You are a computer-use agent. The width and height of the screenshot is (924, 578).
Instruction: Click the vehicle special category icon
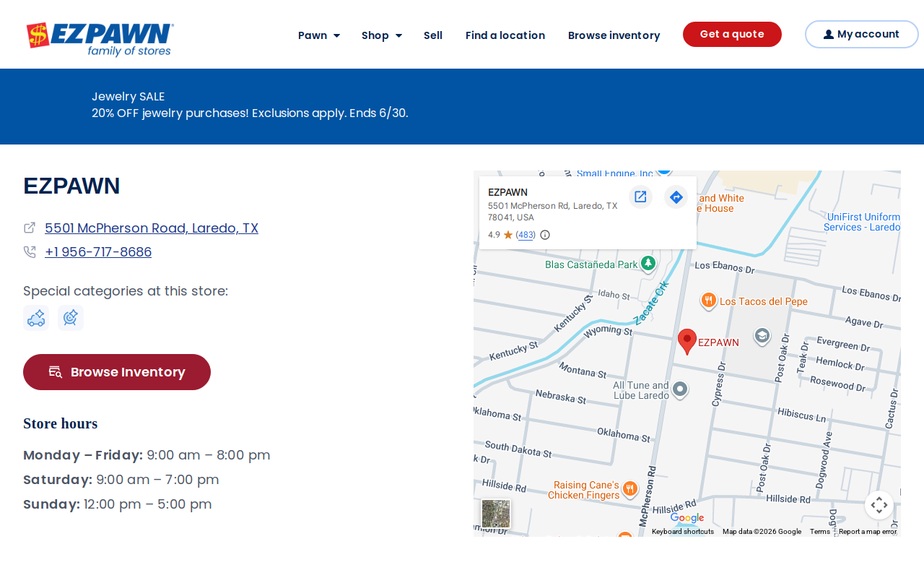[x=36, y=318]
